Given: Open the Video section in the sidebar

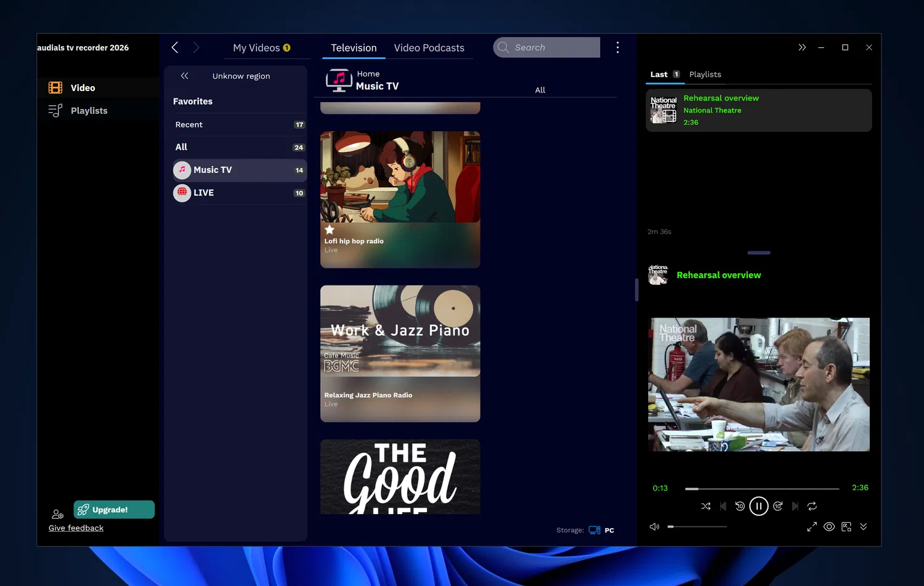Looking at the screenshot, I should tap(99, 88).
